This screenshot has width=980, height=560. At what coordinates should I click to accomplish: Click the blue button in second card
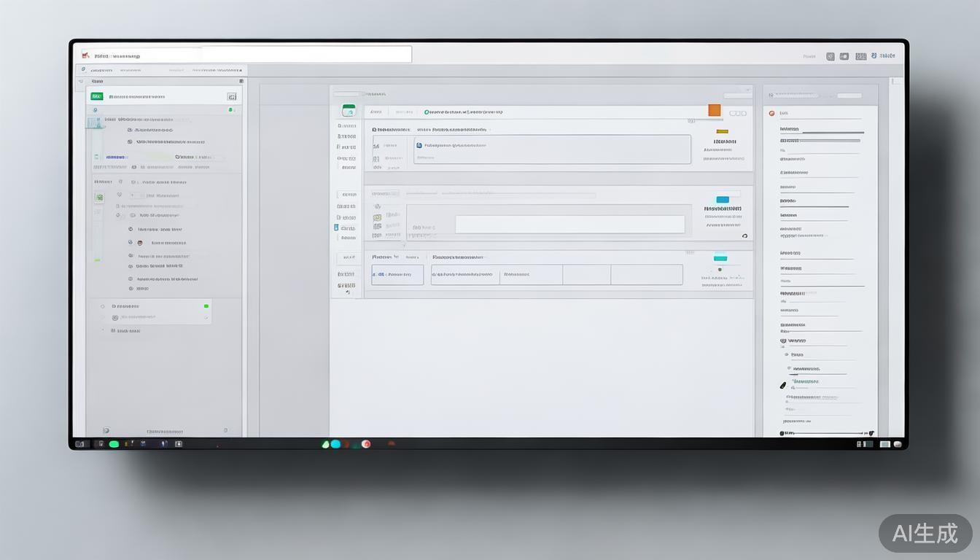coord(723,199)
